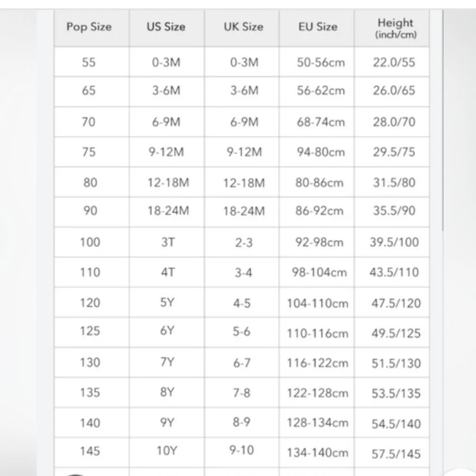Select the 94-80cm EU Size cell
This screenshot has width=476, height=476.
coord(320,152)
